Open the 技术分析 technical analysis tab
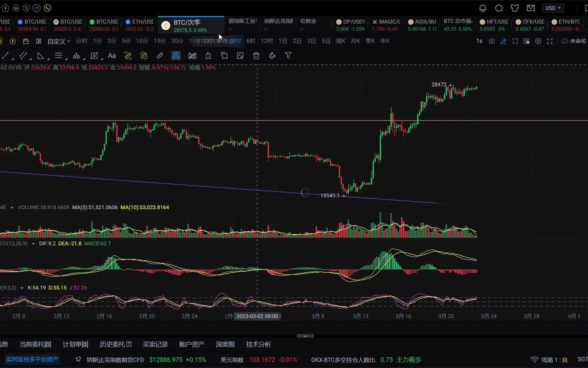 pos(259,344)
